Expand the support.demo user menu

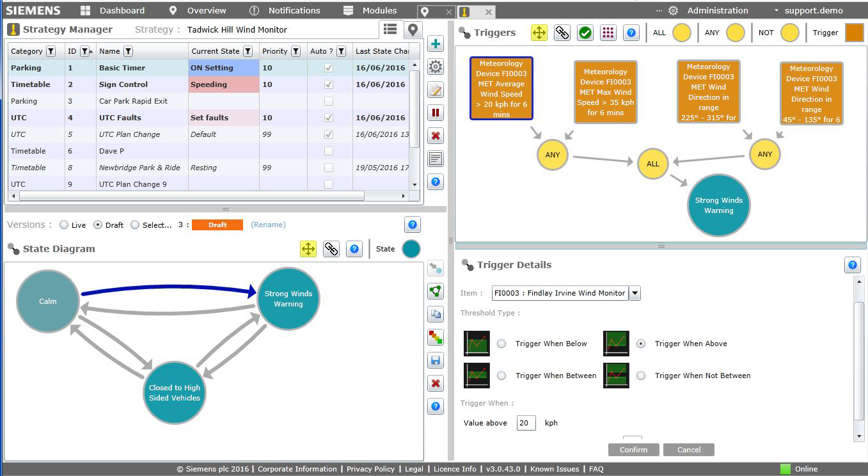[807, 11]
